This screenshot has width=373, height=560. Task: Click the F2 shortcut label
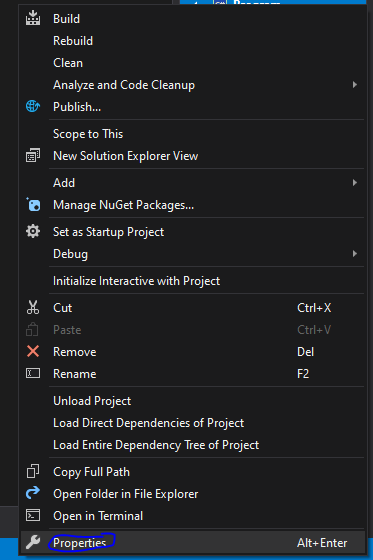[303, 374]
